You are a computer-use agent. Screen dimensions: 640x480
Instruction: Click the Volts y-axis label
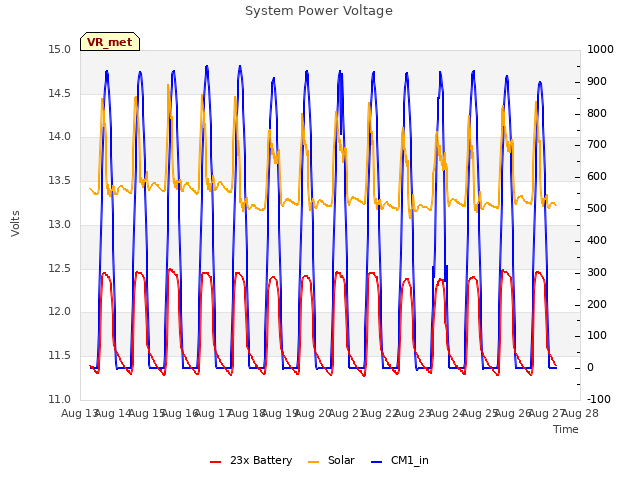tap(16, 223)
